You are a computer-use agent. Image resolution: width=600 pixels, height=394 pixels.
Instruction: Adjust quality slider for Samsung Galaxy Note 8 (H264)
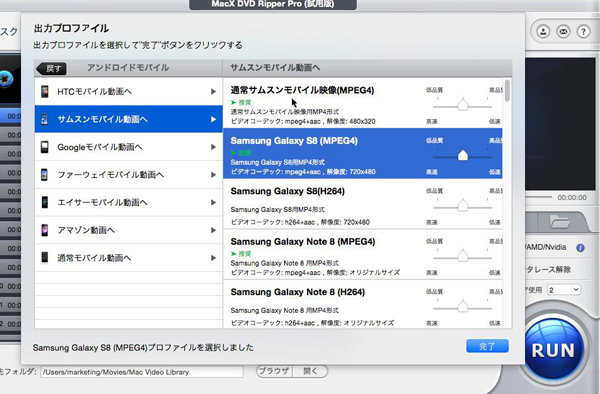463,307
